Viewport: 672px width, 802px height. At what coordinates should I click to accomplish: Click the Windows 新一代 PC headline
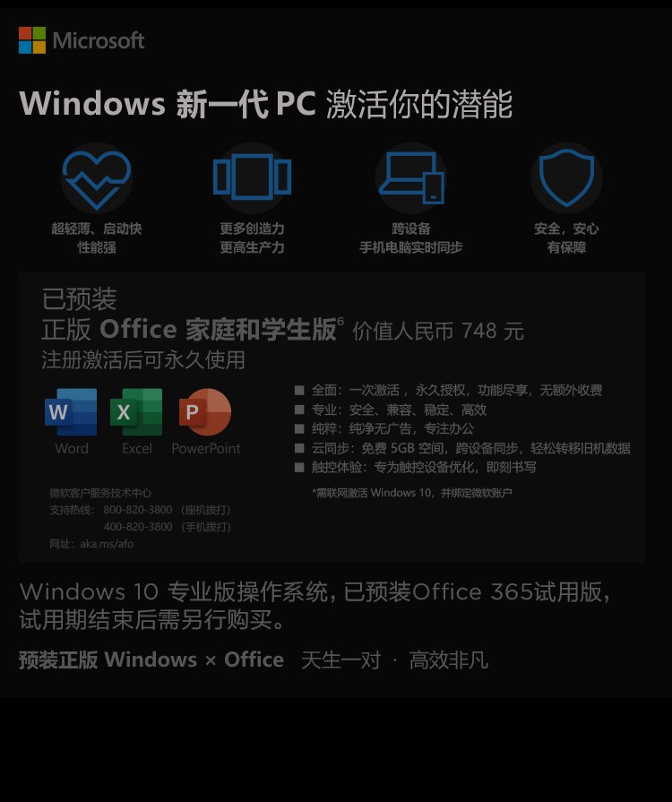pos(266,104)
